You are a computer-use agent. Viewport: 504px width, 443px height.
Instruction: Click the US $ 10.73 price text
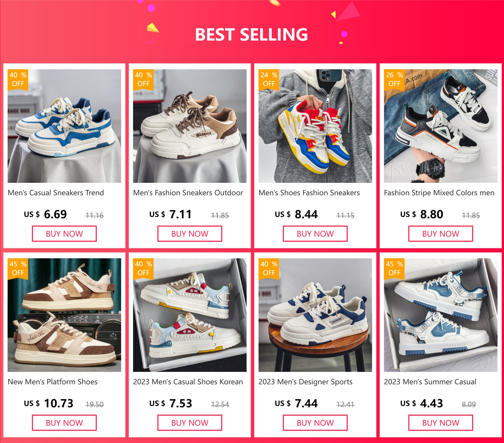[49, 403]
